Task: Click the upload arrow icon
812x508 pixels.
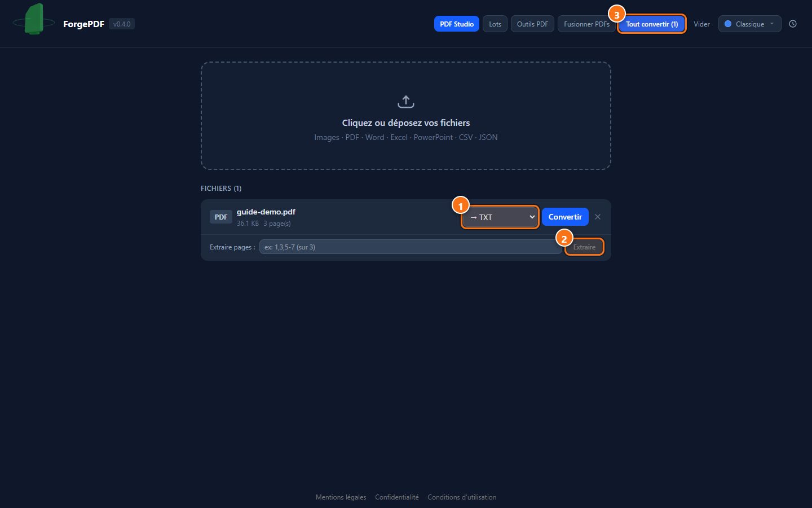Action: [406, 102]
